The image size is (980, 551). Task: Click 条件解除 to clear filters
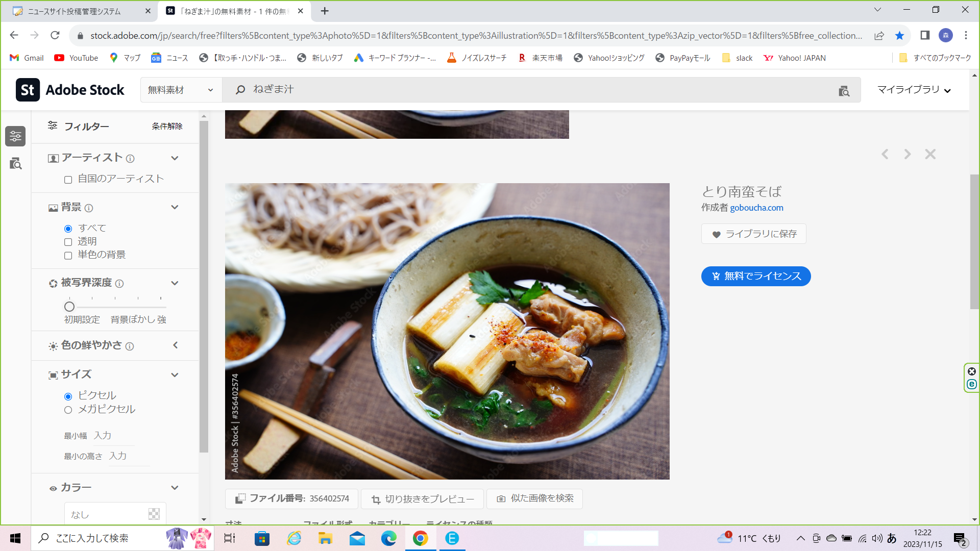tap(167, 127)
